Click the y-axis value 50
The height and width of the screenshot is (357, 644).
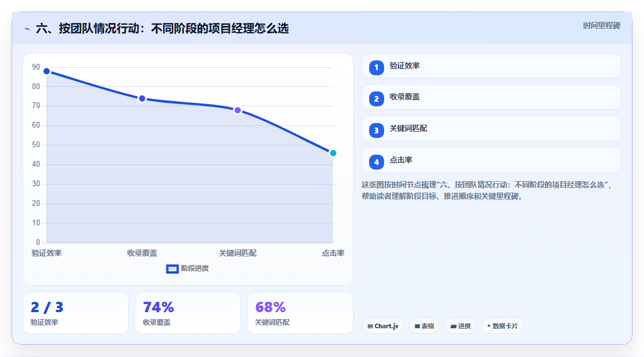(36, 145)
